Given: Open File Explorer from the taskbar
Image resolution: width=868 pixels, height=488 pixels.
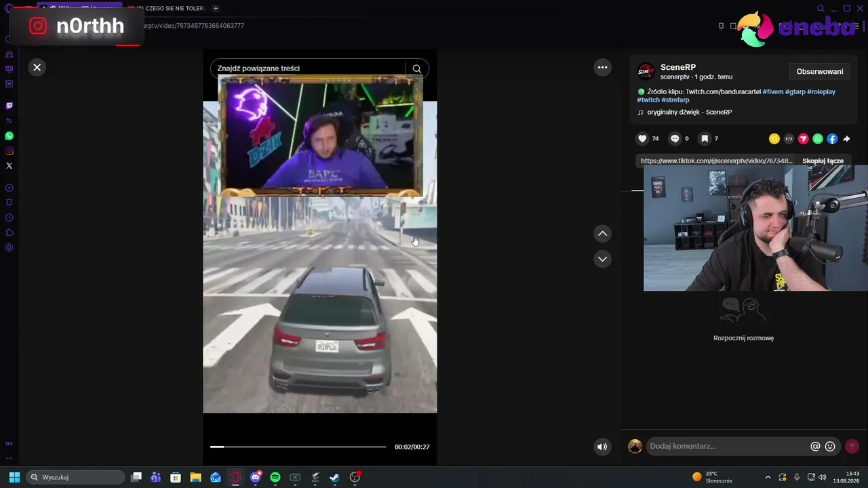Looking at the screenshot, I should 195,477.
